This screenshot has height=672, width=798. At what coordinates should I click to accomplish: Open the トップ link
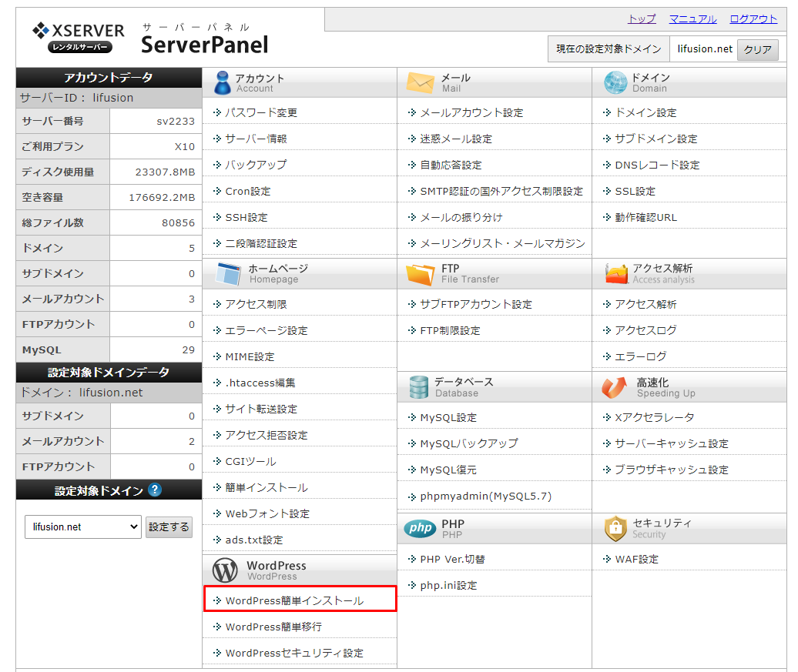[x=642, y=19]
